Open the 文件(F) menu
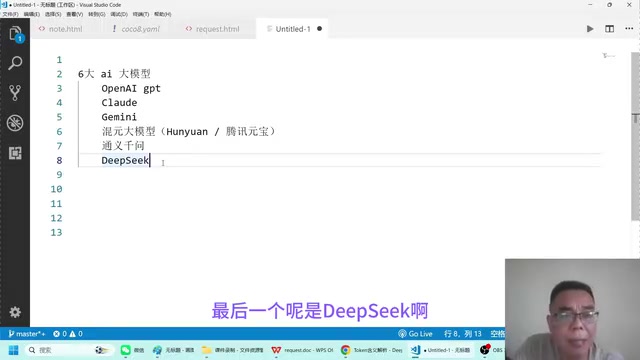Viewport: 640px width, 360px height. click(x=10, y=14)
